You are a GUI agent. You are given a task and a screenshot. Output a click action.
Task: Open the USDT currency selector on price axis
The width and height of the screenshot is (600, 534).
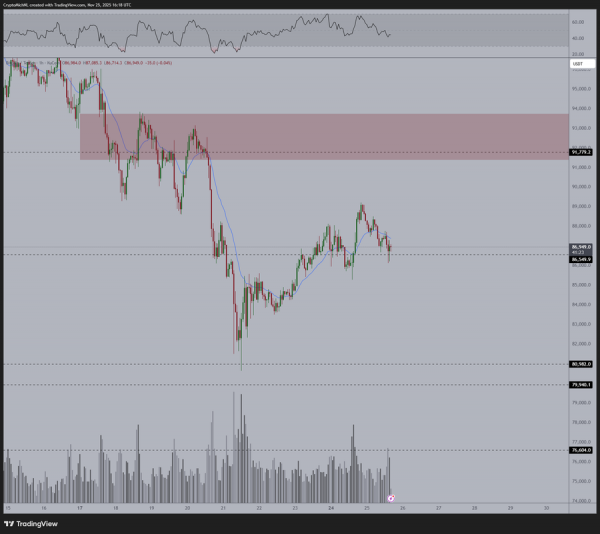(x=582, y=64)
